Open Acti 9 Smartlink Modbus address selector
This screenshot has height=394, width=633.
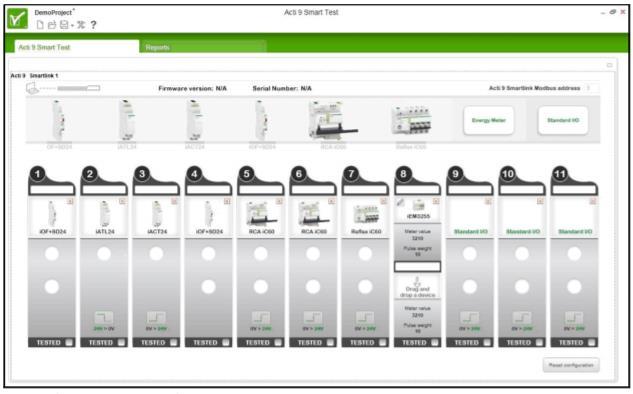click(591, 88)
